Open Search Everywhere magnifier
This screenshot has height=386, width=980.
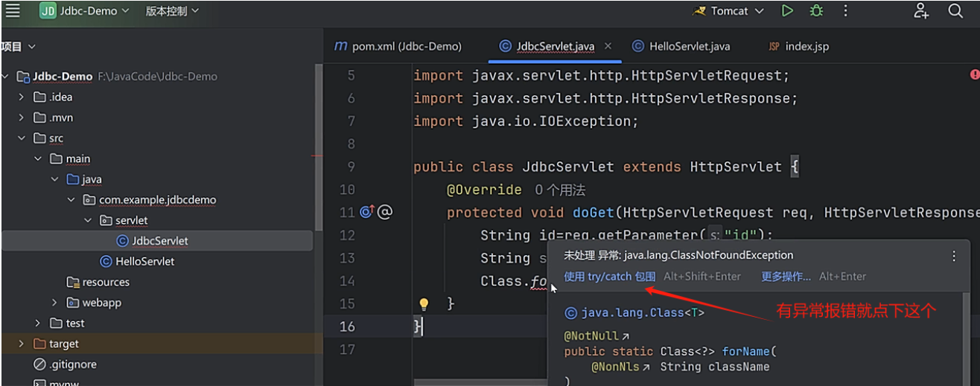955,11
